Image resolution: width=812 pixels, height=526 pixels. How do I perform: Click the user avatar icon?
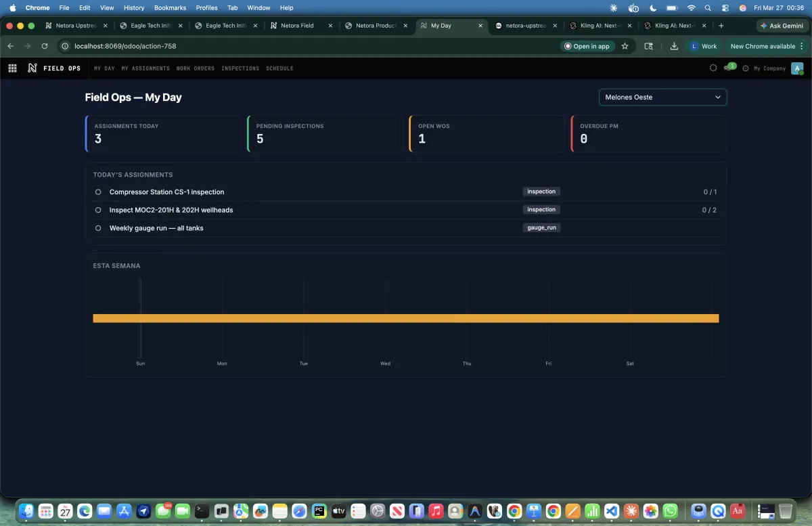pyautogui.click(x=797, y=68)
